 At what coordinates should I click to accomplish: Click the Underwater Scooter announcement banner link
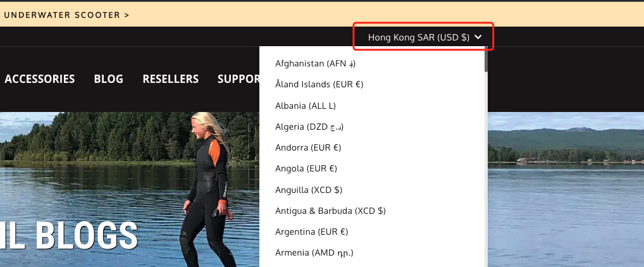tap(66, 15)
